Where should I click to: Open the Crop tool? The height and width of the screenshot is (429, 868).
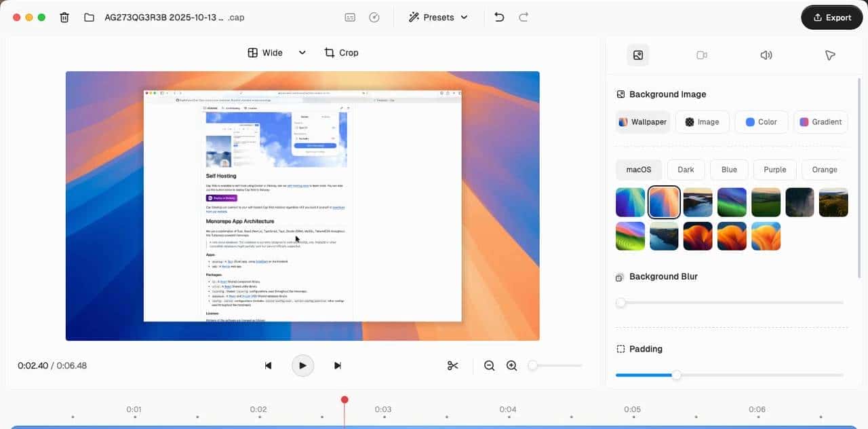pos(341,53)
